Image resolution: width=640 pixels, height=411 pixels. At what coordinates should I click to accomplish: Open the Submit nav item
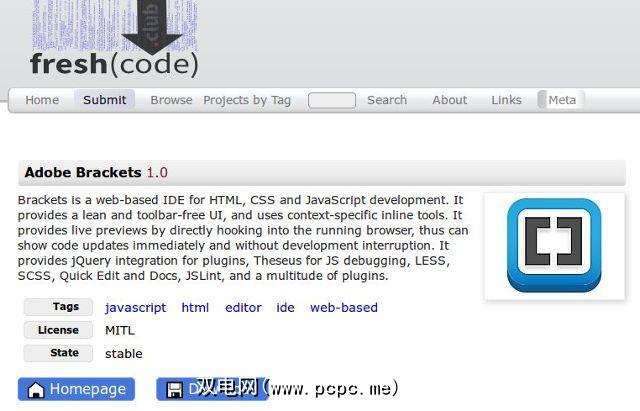(x=104, y=100)
